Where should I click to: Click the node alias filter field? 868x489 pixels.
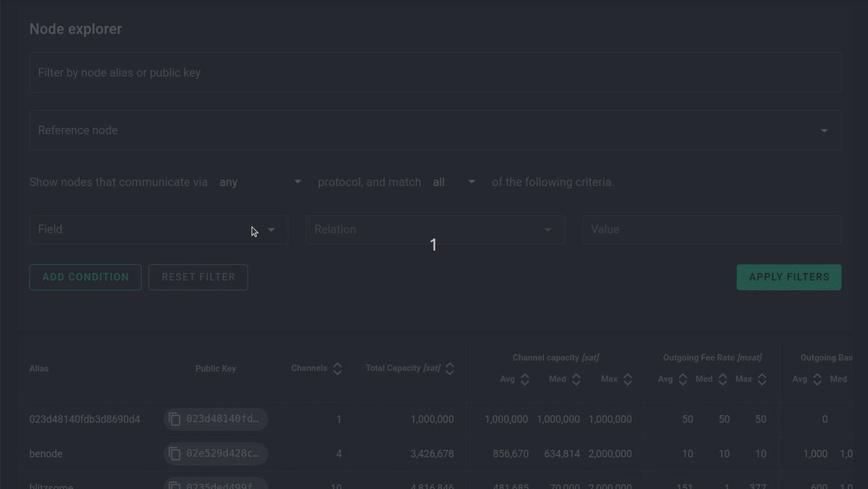(434, 72)
